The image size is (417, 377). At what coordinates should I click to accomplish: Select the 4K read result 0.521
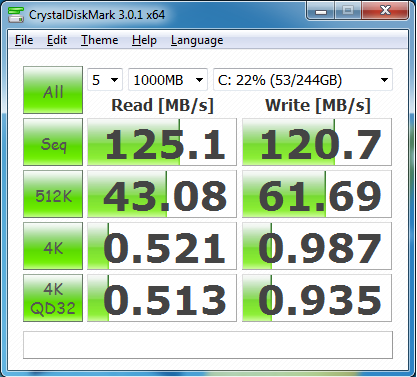tap(162, 246)
